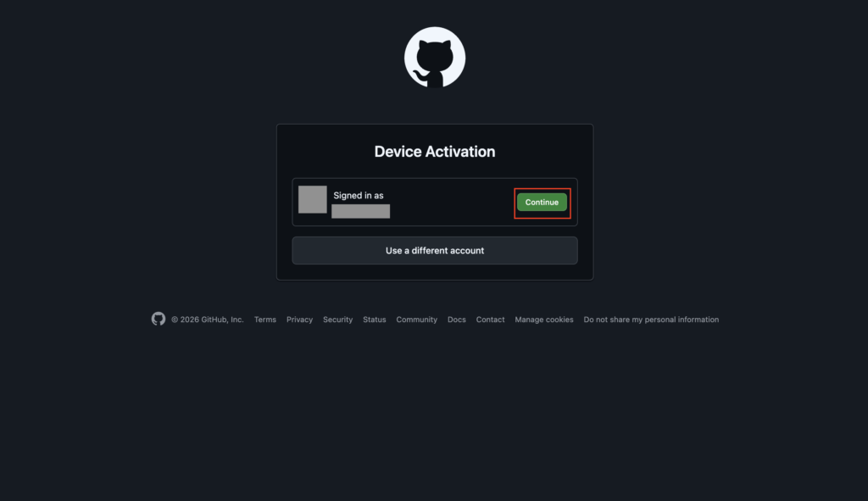
Task: Check GitHub Status via footer link
Action: tap(374, 320)
